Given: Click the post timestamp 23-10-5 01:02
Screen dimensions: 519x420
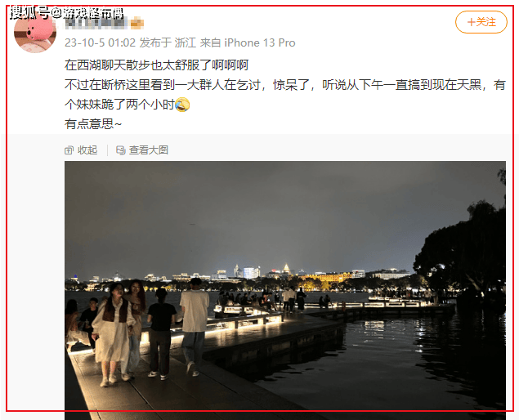Looking at the screenshot, I should pos(100,42).
